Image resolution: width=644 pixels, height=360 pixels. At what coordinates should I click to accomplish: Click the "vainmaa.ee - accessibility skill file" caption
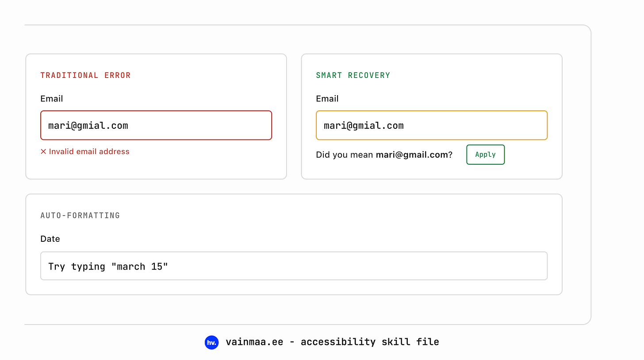point(332,342)
